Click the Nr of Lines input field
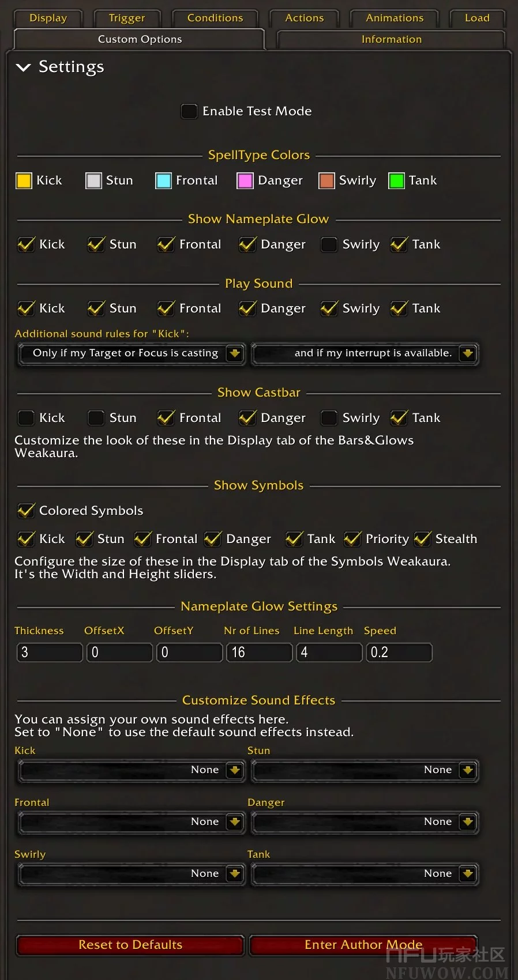 coord(258,653)
